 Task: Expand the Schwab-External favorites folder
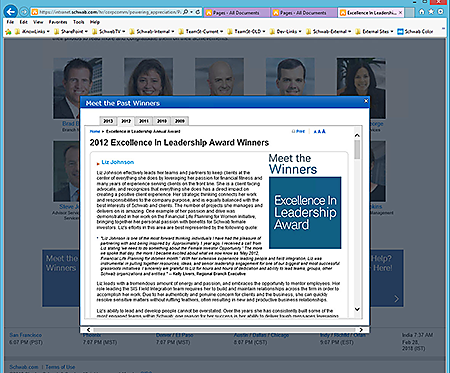click(328, 32)
